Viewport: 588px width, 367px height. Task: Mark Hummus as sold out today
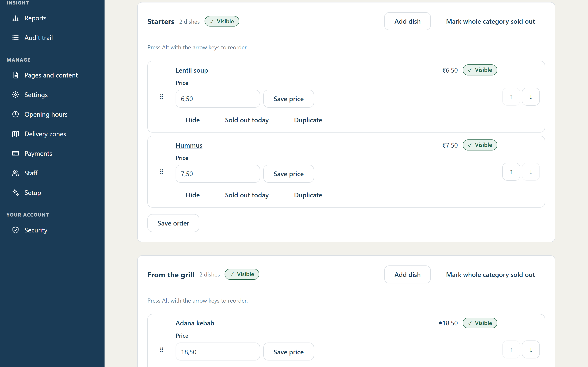[x=247, y=195]
